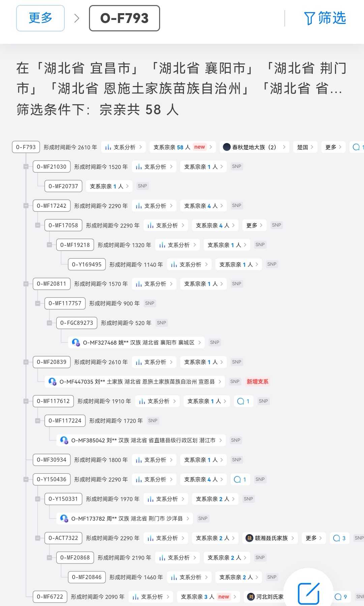Viewport: 364px width, 606px height.
Task: Tap the floating edit note icon
Action: [x=308, y=593]
